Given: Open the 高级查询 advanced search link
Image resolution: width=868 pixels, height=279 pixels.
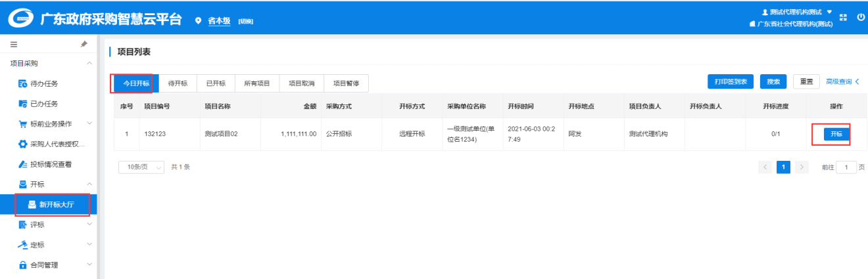Looking at the screenshot, I should (842, 81).
